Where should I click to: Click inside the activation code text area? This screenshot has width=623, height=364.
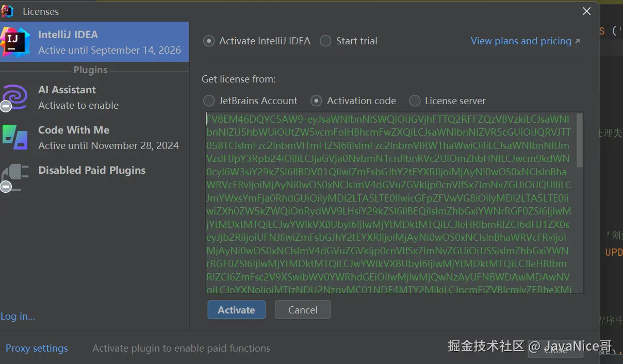tap(391, 203)
